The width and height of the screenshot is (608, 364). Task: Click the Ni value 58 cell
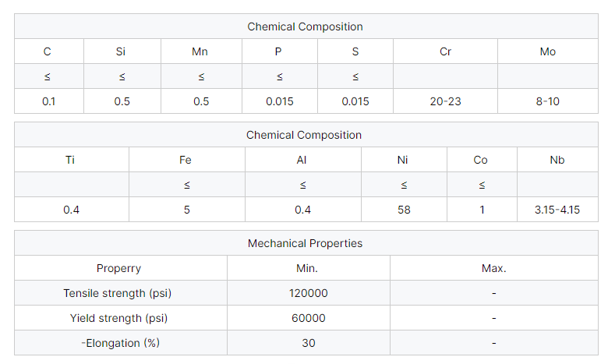404,210
